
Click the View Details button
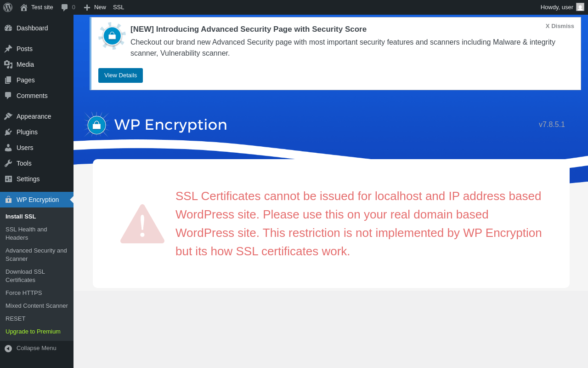pyautogui.click(x=120, y=75)
